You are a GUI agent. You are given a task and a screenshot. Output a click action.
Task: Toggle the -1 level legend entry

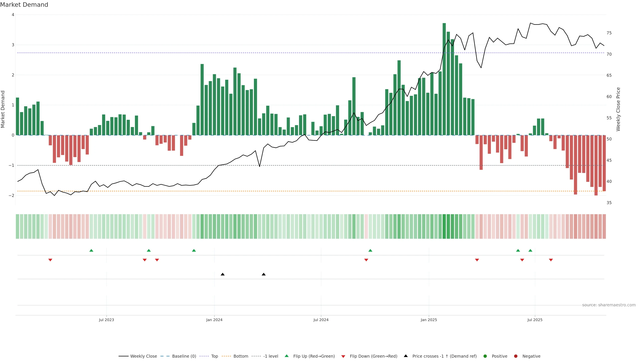[271, 356]
